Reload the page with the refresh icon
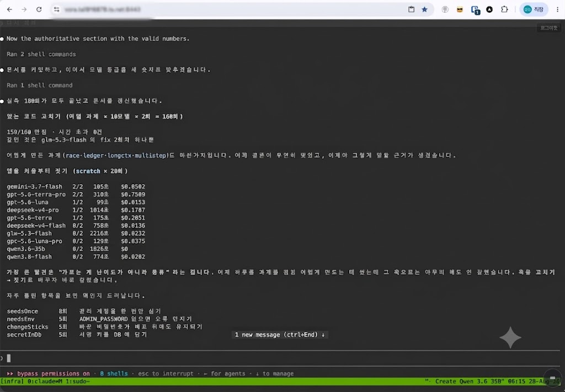The width and height of the screenshot is (565, 392). point(39,9)
